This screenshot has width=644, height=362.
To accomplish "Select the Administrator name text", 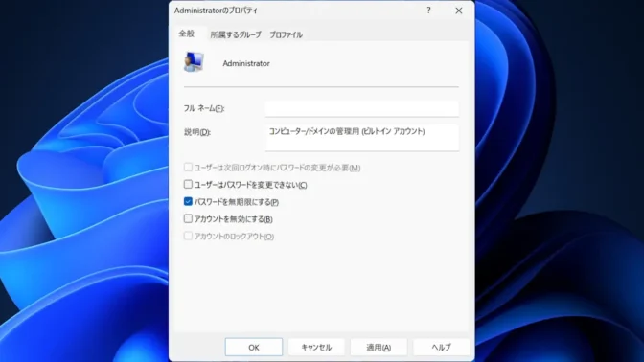I will click(246, 63).
